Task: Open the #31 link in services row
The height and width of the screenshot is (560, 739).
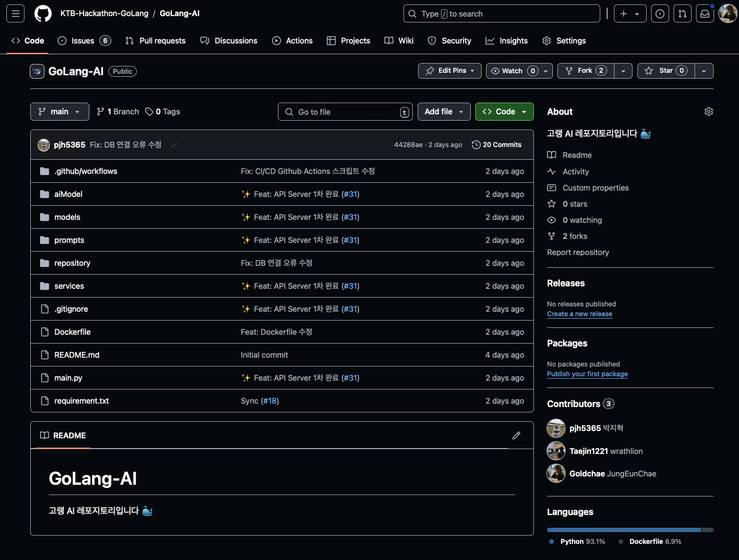Action: tap(351, 286)
